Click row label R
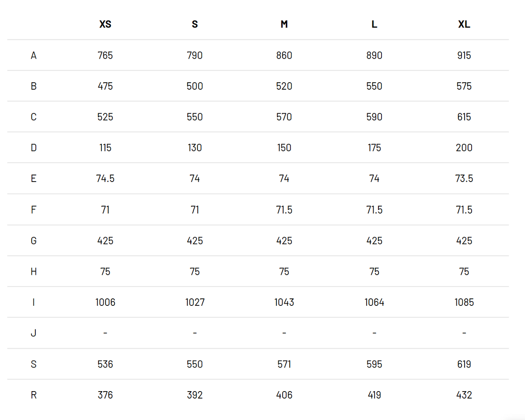Screen dimensions: 525x420 click(34, 395)
